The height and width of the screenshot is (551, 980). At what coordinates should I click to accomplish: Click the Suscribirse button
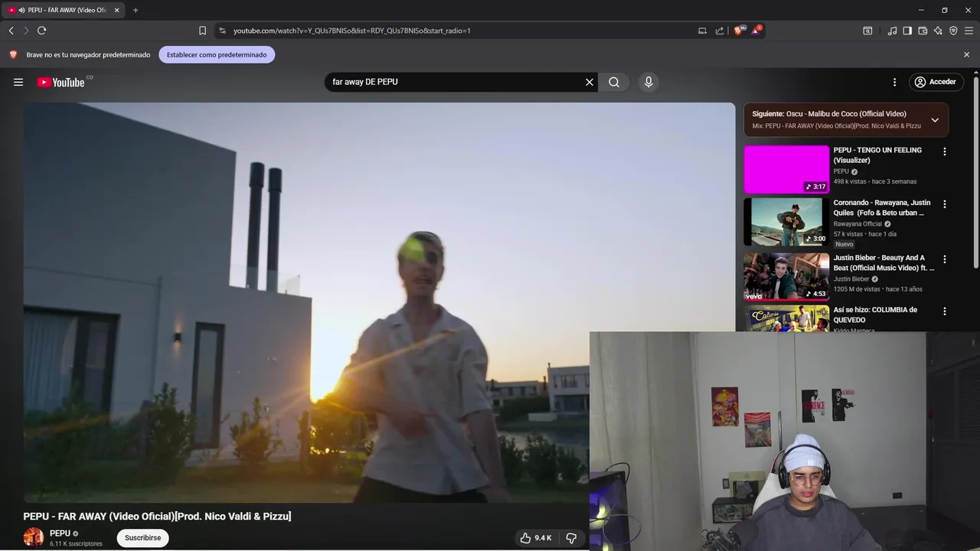coord(142,538)
